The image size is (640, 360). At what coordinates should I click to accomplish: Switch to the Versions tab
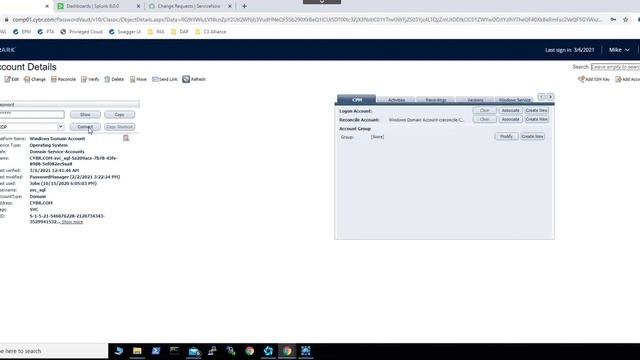pos(475,100)
